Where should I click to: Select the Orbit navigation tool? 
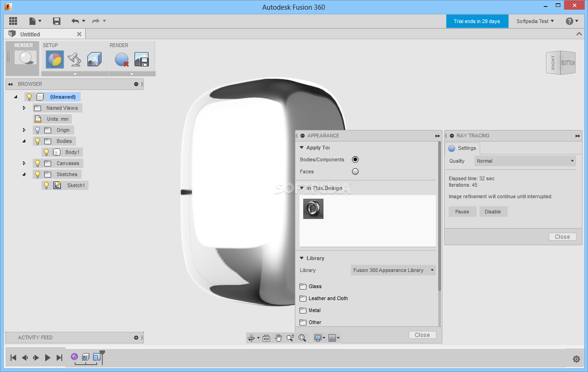coord(251,338)
